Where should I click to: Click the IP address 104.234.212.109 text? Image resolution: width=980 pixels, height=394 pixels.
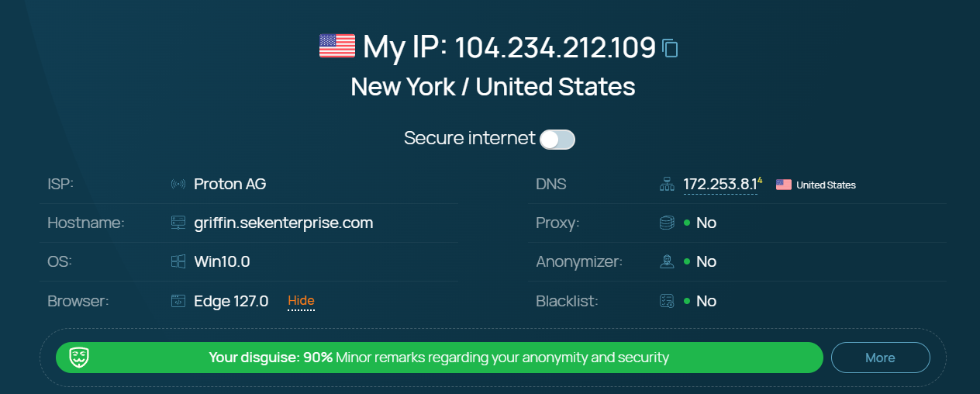click(555, 48)
